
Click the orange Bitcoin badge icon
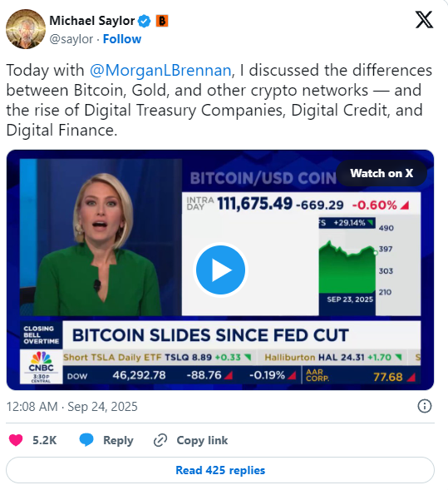[162, 21]
